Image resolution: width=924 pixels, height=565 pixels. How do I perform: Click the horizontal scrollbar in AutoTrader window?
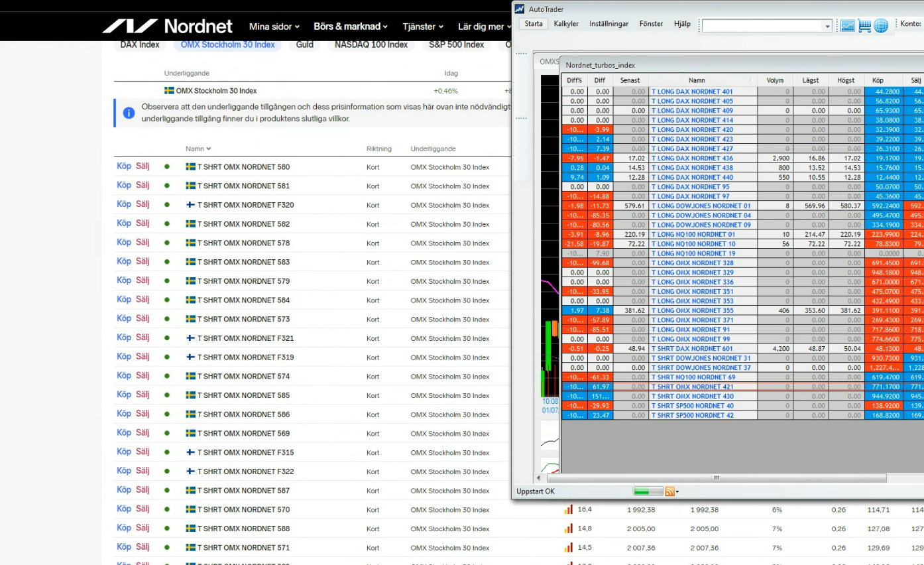716,477
